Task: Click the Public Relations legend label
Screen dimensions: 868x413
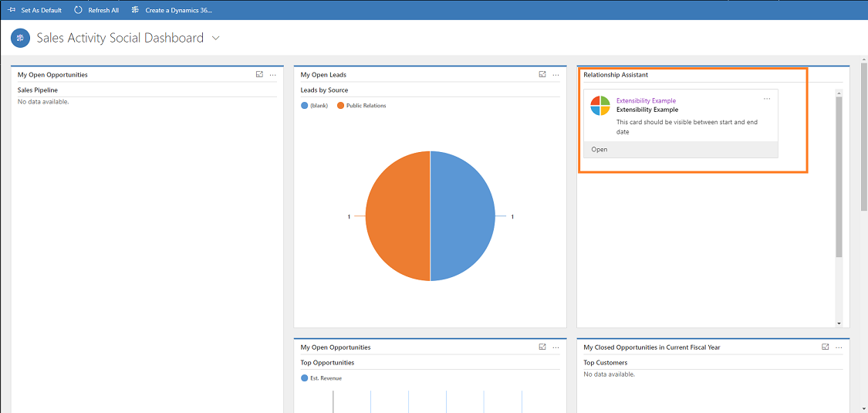Action: [366, 105]
